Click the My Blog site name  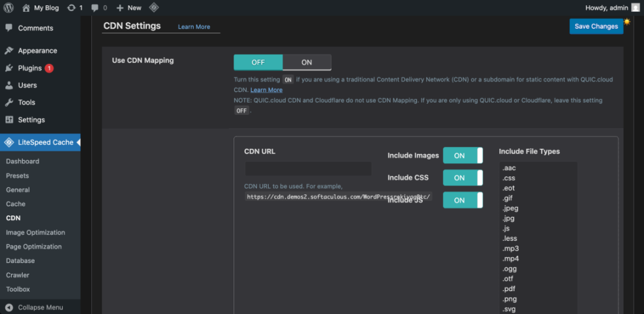(x=46, y=8)
